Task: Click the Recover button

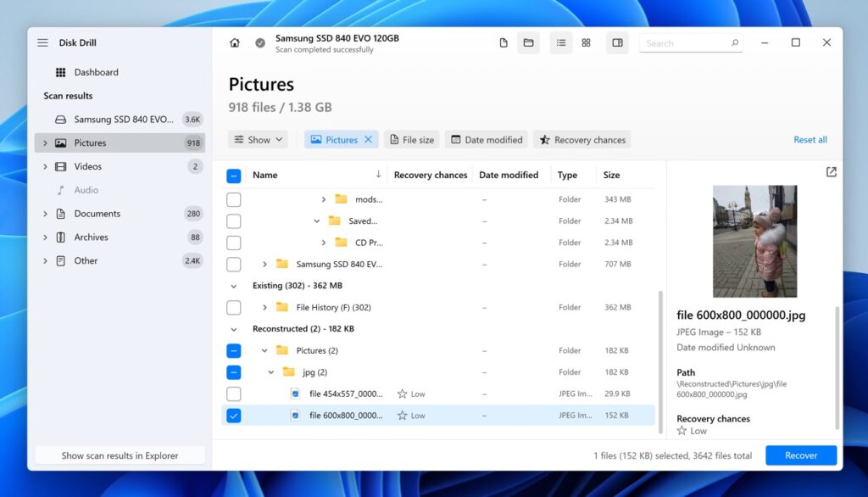Action: click(800, 455)
